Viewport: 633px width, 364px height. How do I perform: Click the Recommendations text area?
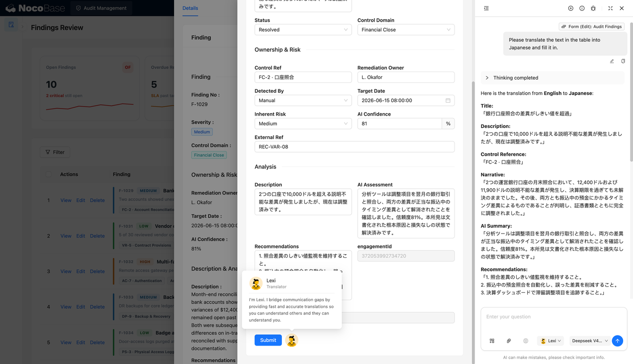coord(303,275)
